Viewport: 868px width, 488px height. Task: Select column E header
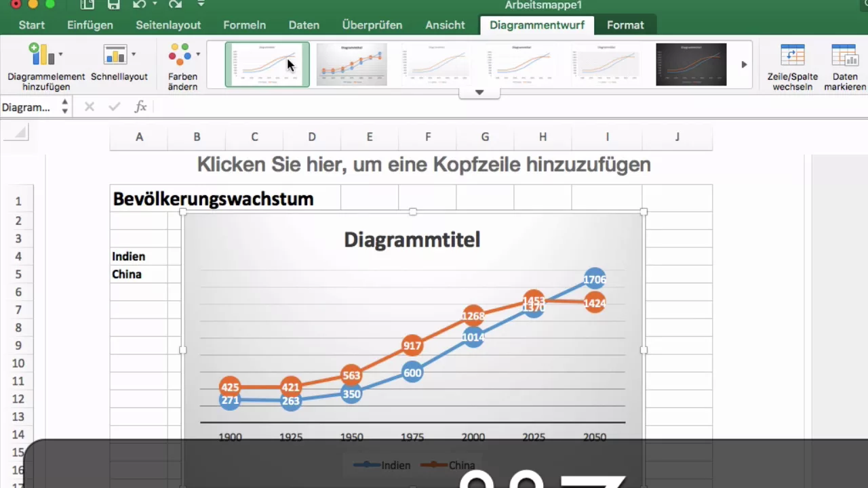coord(370,137)
